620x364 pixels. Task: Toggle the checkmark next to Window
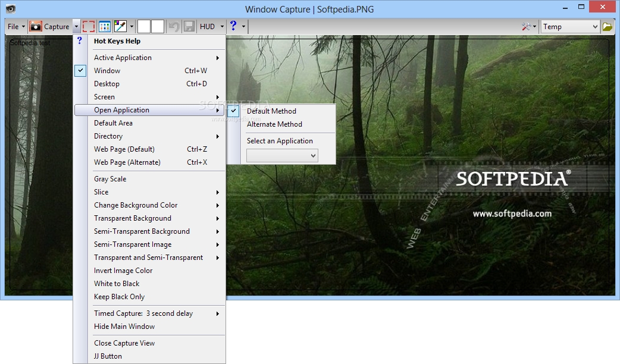point(80,70)
